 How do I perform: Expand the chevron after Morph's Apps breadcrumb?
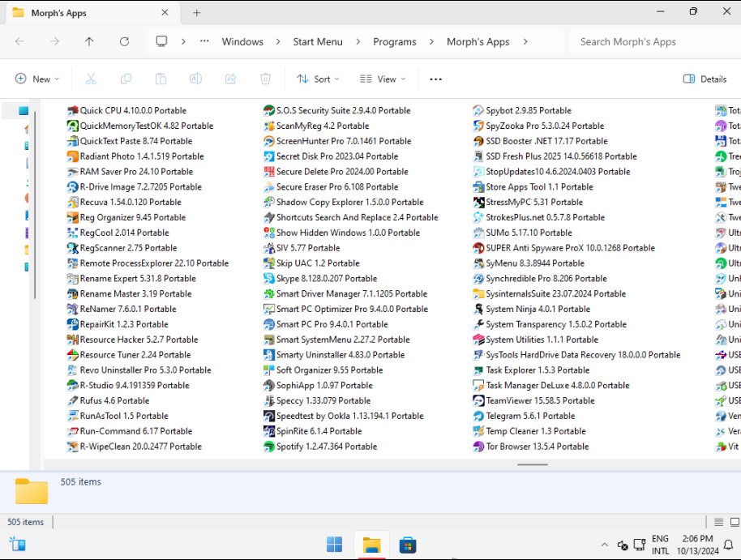(525, 41)
